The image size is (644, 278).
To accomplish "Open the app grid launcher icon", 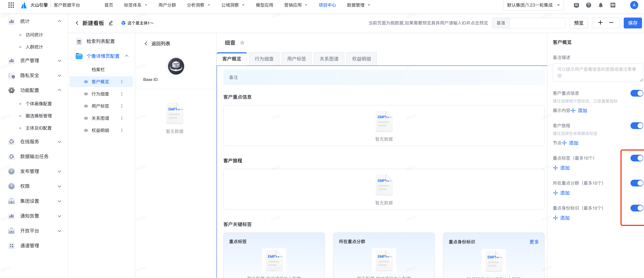I will coord(11,5).
